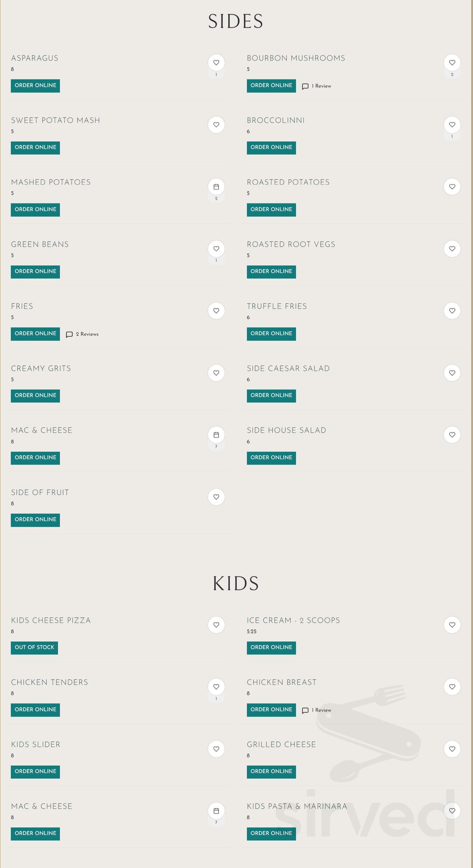Open the 2 Reviews link for Fries
473x868 pixels.
(x=83, y=334)
